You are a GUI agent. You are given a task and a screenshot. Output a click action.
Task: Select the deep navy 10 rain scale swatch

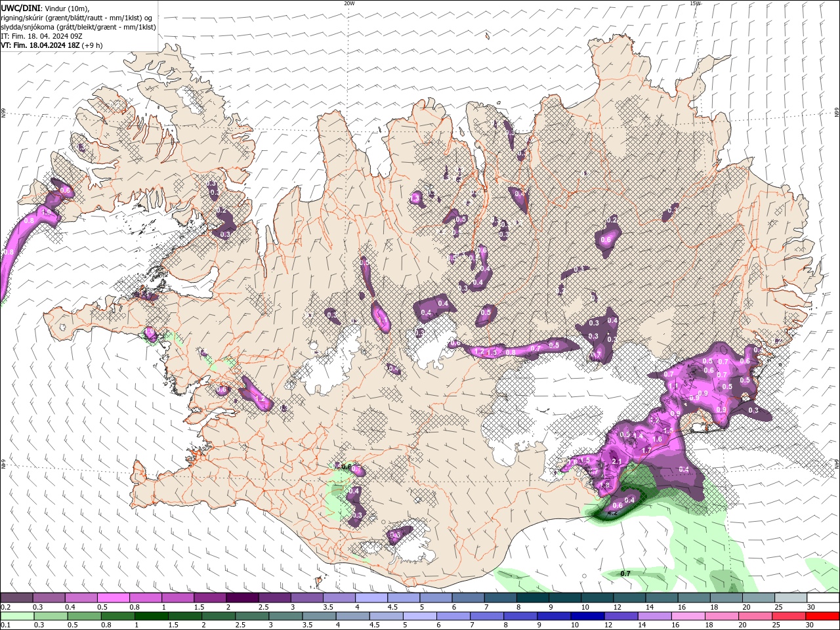(587, 616)
